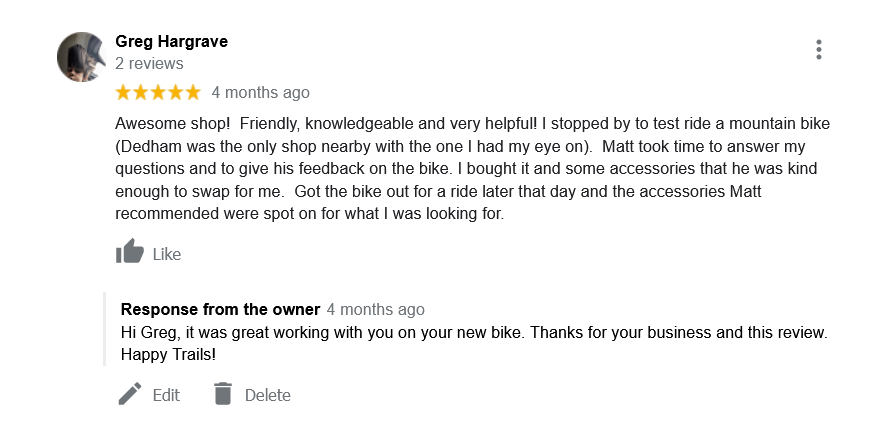Open the three-dot review options menu
The image size is (880, 441).
pos(819,49)
